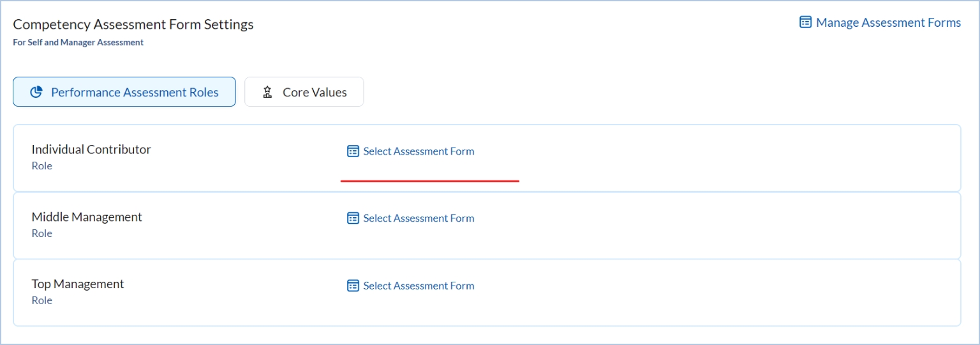Click the Middle Management role name

tap(87, 217)
